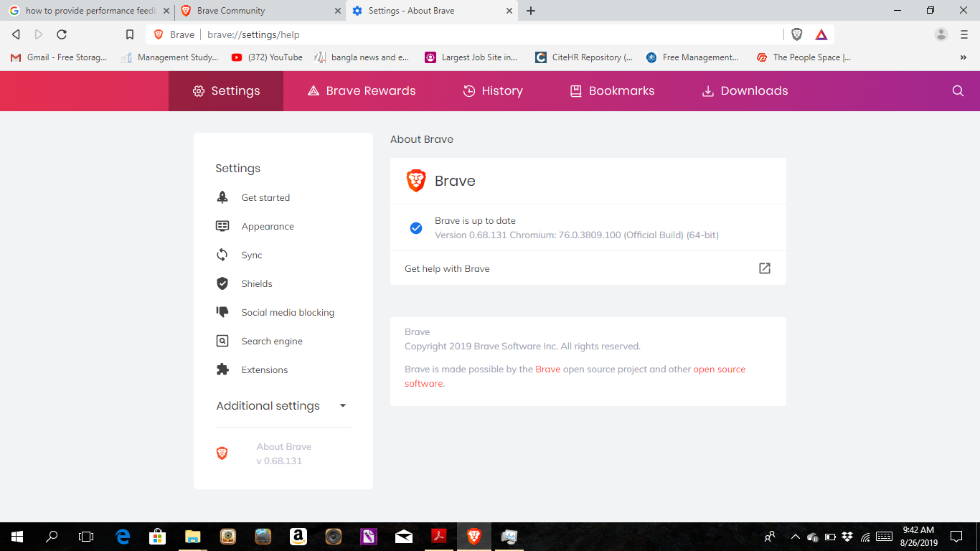Switch to the Brave Community tab
980x551 pixels.
pos(260,11)
